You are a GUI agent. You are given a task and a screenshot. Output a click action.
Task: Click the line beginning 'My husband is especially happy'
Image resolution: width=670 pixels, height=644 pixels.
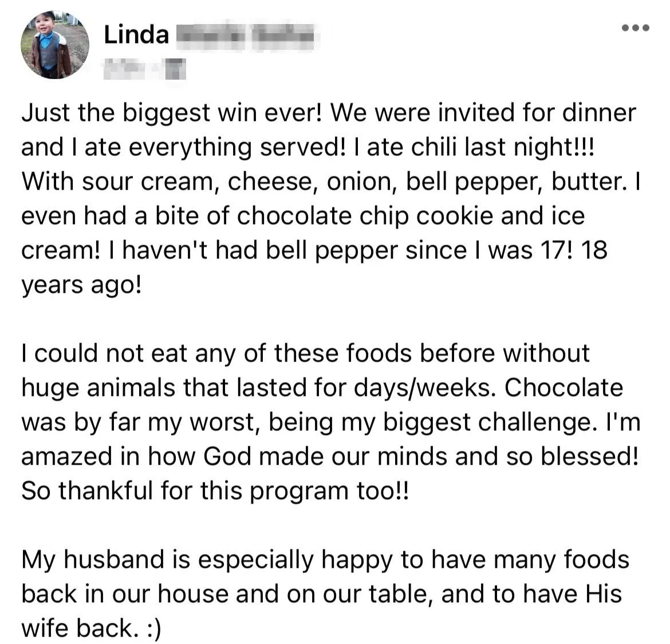point(325,560)
